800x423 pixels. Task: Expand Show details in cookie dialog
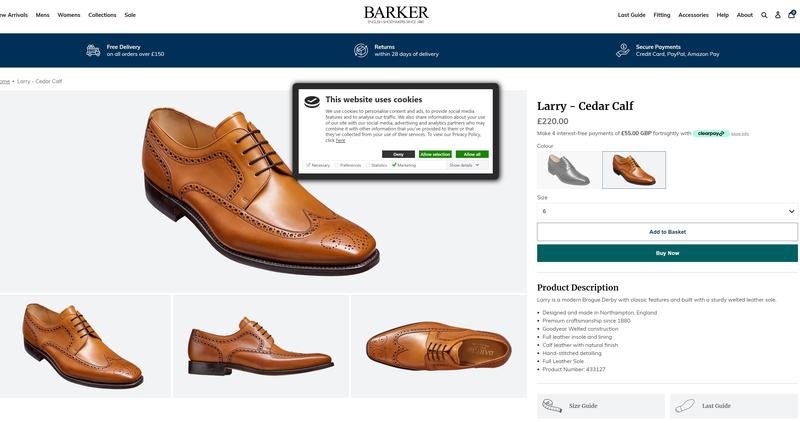point(464,165)
